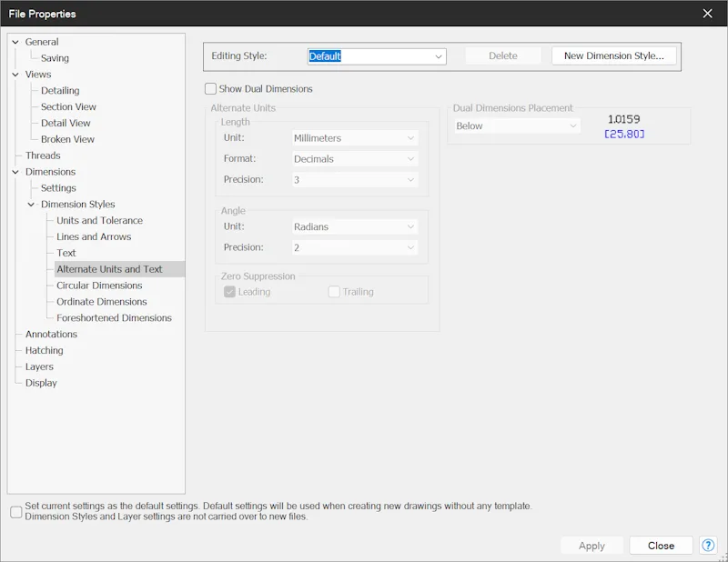Click the Apply button
The height and width of the screenshot is (562, 728).
click(x=591, y=546)
